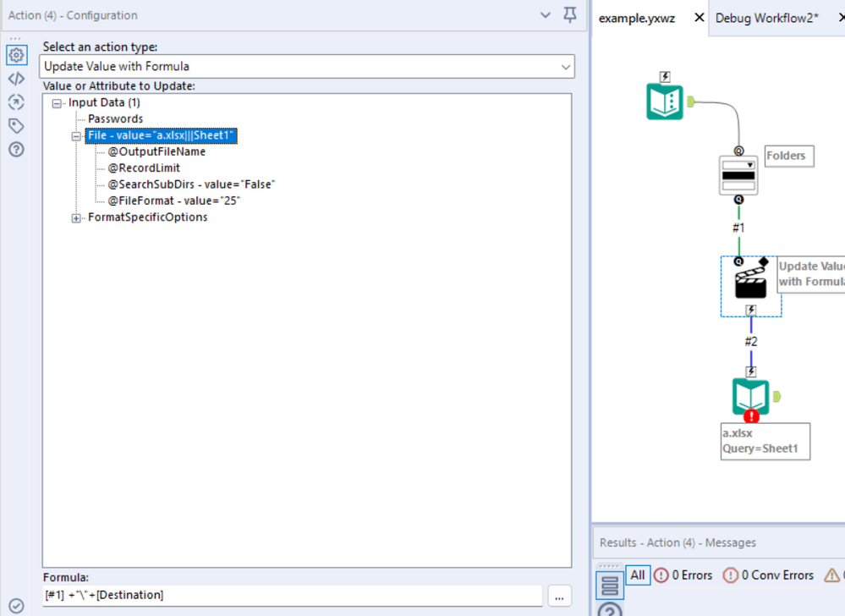Select the @FileFormat attribute

tap(173, 201)
